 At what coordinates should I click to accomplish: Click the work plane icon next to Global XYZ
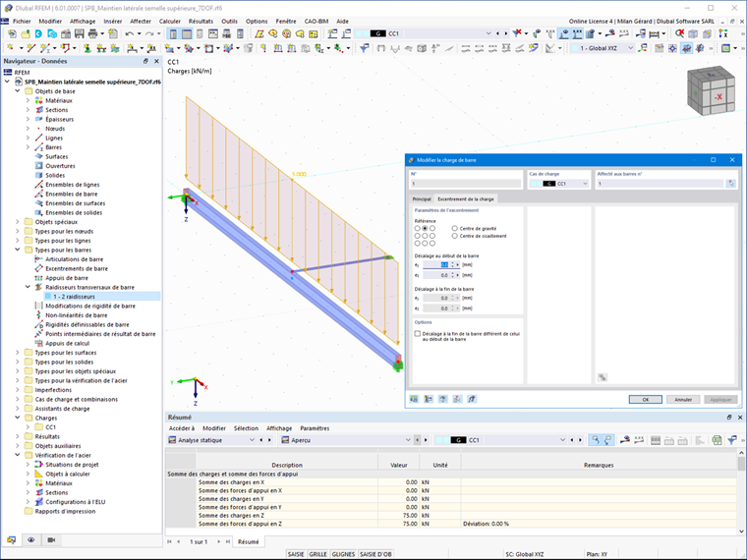pos(643,48)
